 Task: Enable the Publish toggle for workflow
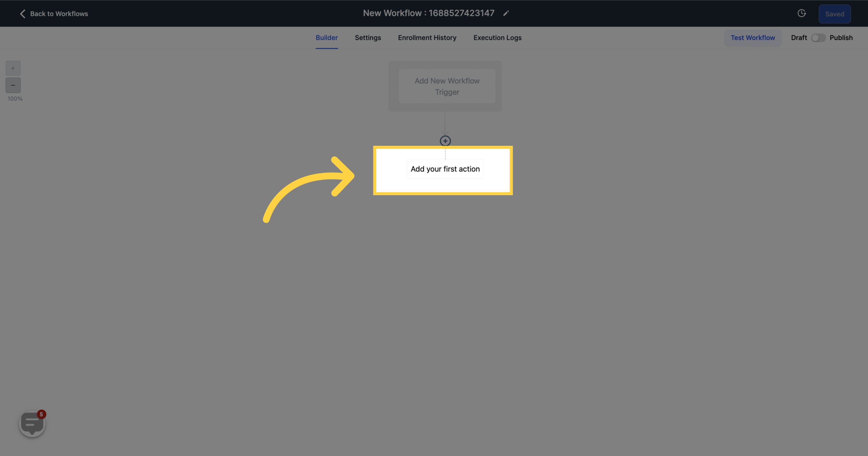coord(818,38)
